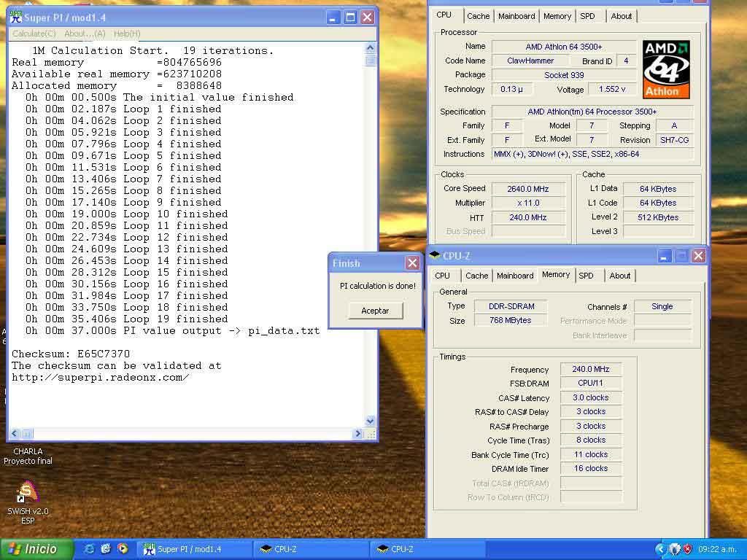Click the Level 2 cache value 512 KBytes

click(658, 217)
